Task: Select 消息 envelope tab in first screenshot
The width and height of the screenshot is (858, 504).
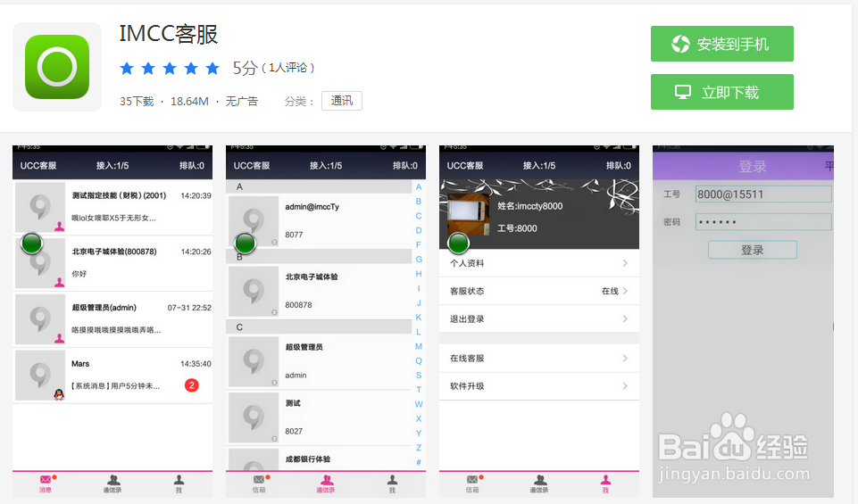Action: pos(46,483)
